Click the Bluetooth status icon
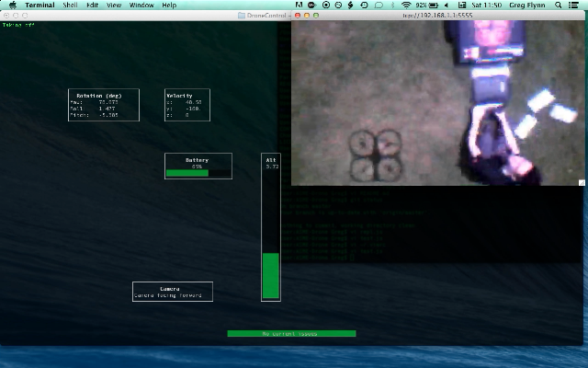Image resolution: width=588 pixels, height=368 pixels. (x=392, y=5)
